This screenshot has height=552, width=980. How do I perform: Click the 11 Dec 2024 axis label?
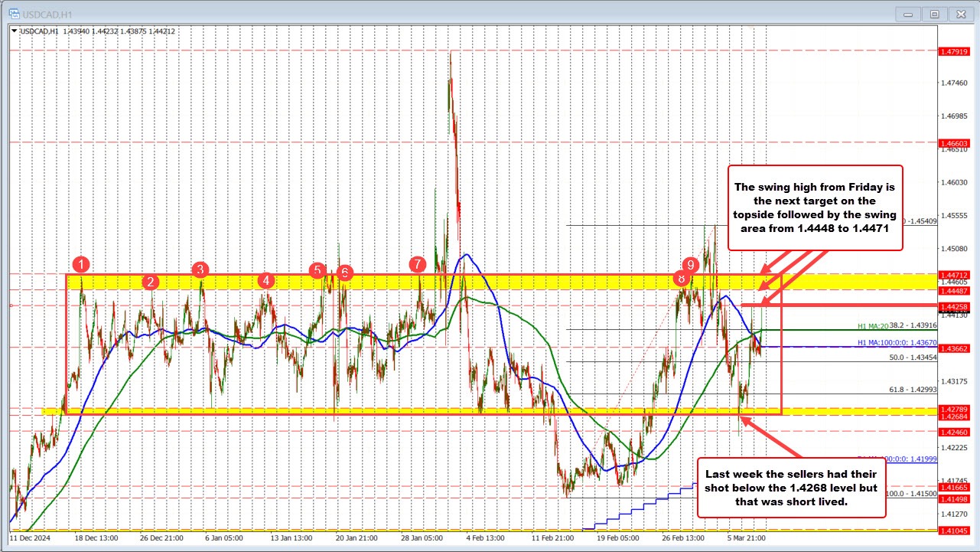[30, 538]
